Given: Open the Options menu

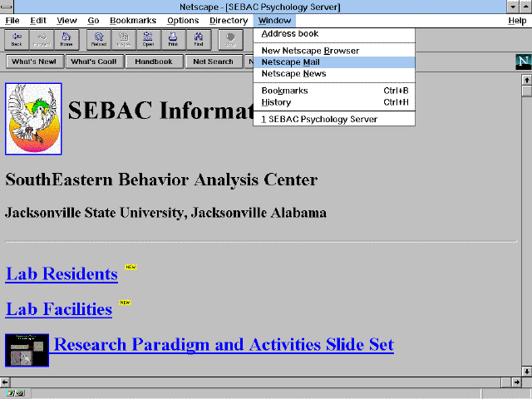Looking at the screenshot, I should pyautogui.click(x=183, y=21).
